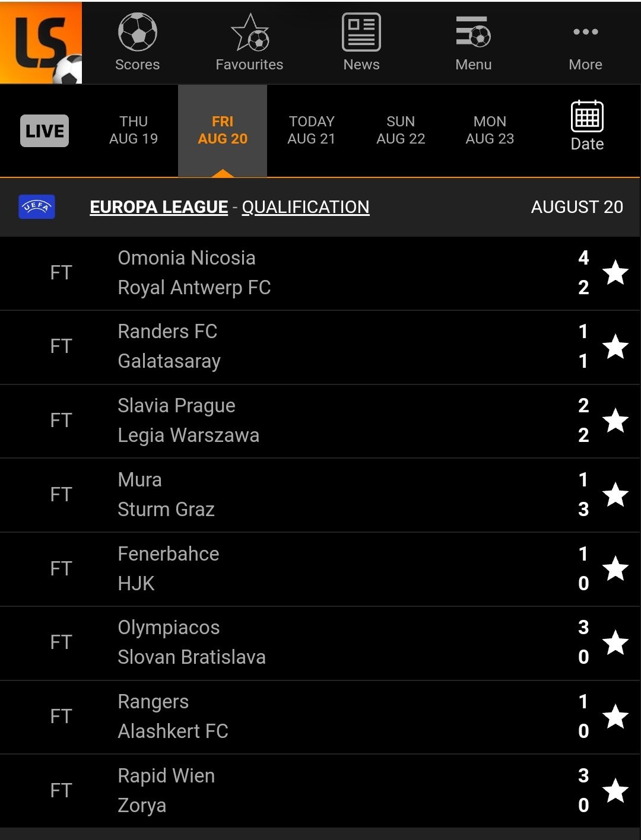Viewport: 641px width, 840px height.
Task: Switch to the THU AUG 19 tab
Action: coord(134,131)
